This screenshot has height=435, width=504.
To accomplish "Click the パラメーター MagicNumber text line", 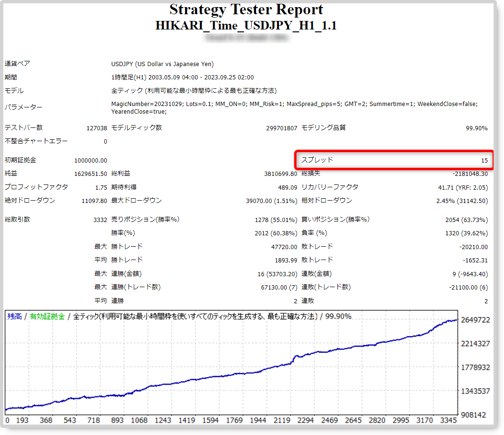I will pos(295,104).
